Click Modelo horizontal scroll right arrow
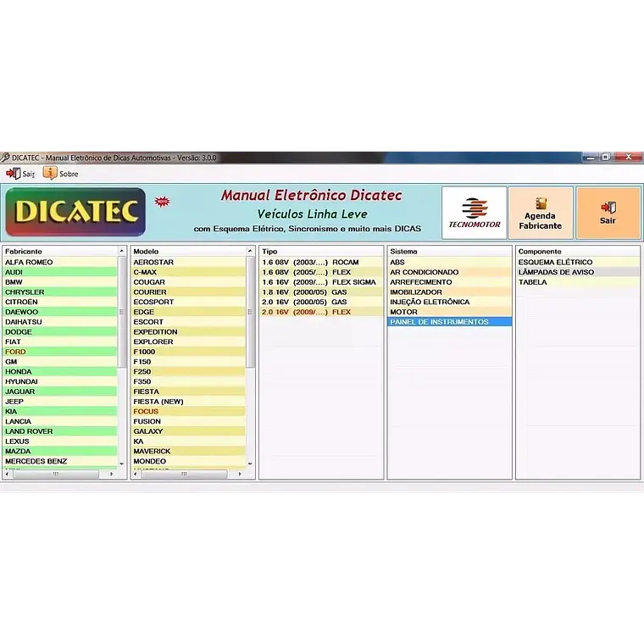 tap(240, 474)
